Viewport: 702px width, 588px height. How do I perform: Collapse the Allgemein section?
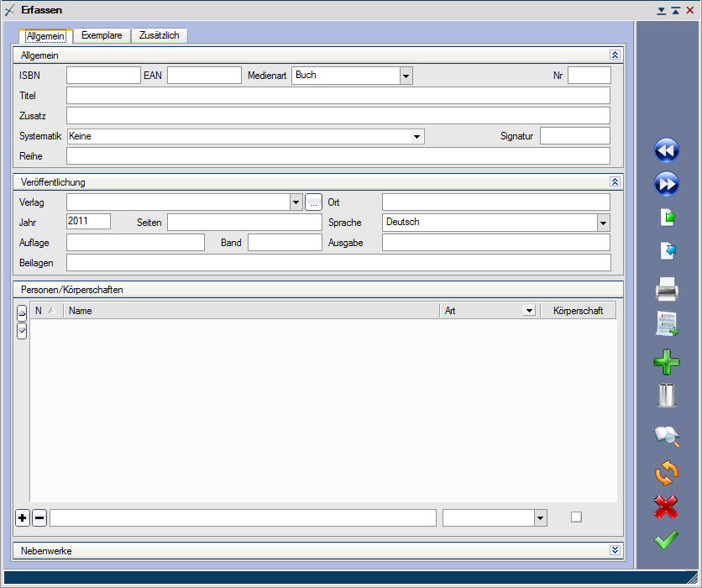pos(615,55)
